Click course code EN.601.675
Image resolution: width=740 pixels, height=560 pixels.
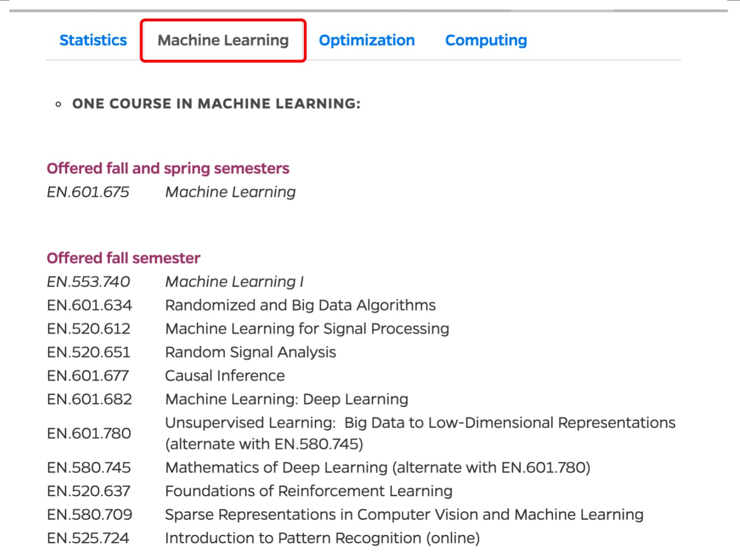(88, 192)
